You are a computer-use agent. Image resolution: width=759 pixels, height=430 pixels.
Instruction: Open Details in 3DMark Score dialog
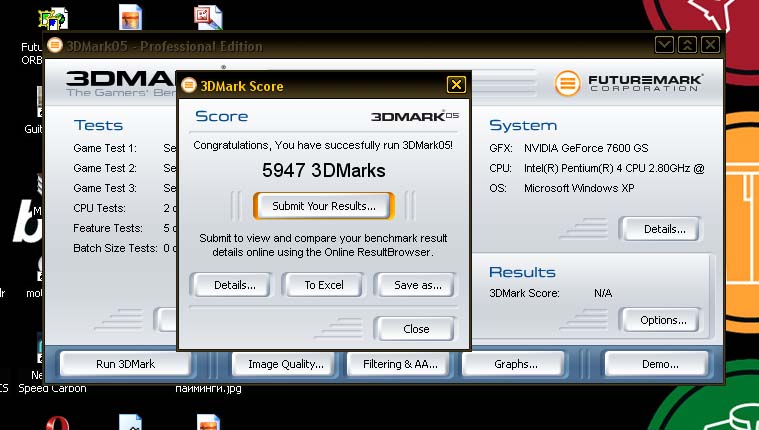tap(234, 285)
